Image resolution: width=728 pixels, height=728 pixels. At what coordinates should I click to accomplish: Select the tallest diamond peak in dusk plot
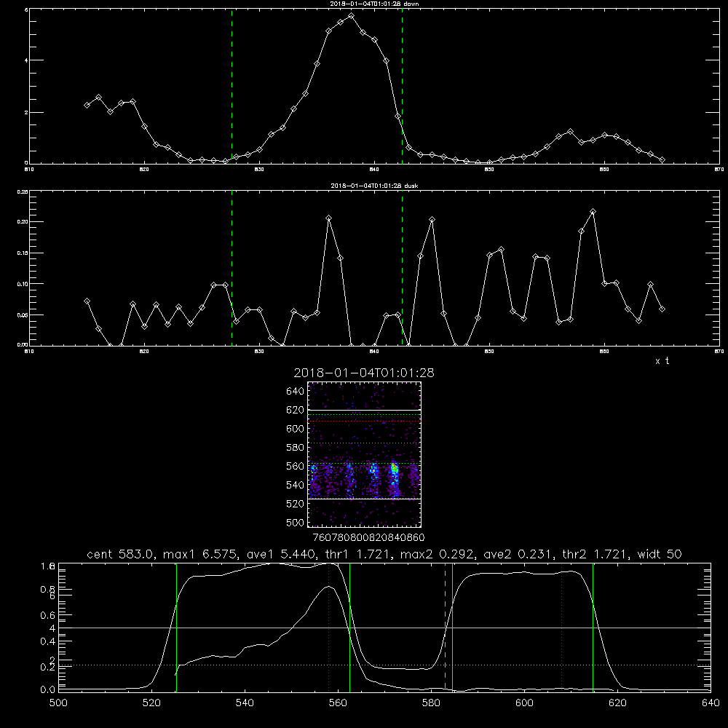click(593, 212)
